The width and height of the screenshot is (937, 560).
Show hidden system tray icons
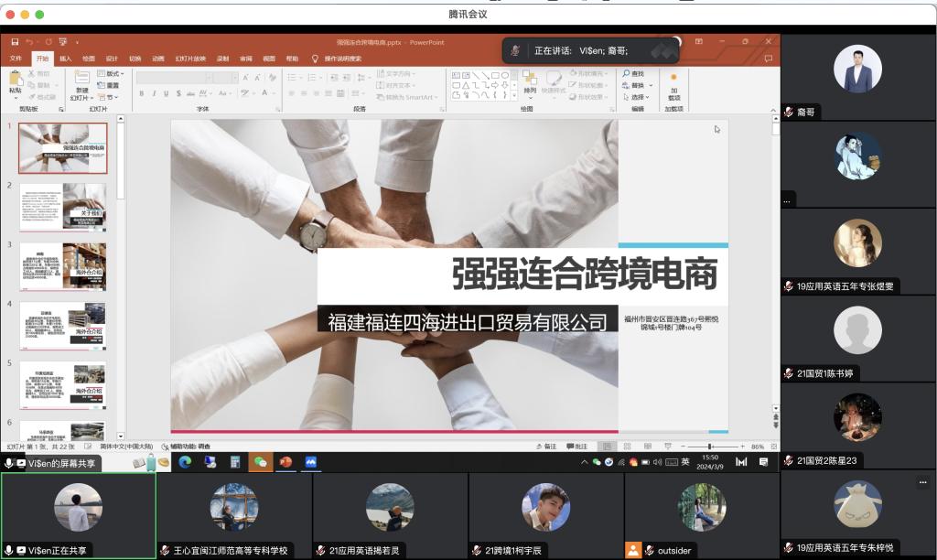pyautogui.click(x=585, y=462)
